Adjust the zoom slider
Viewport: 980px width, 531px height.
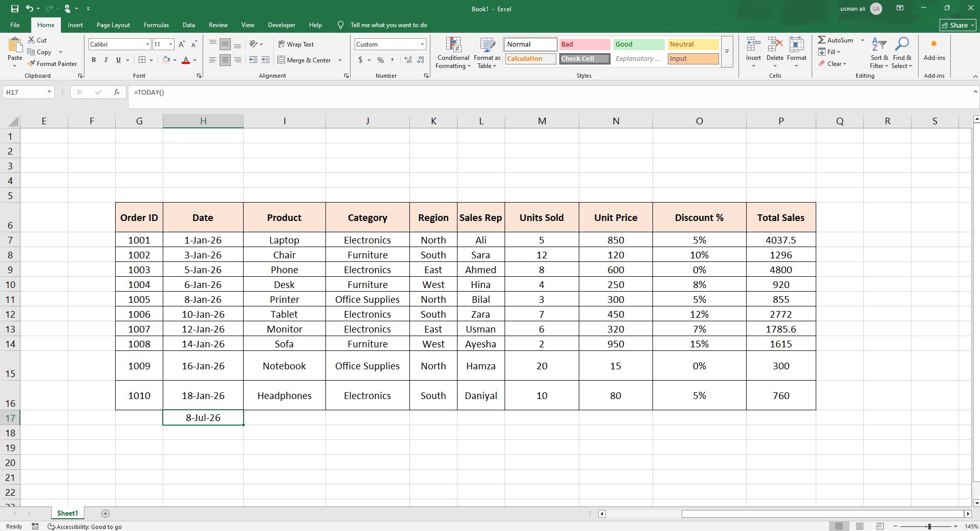point(929,526)
